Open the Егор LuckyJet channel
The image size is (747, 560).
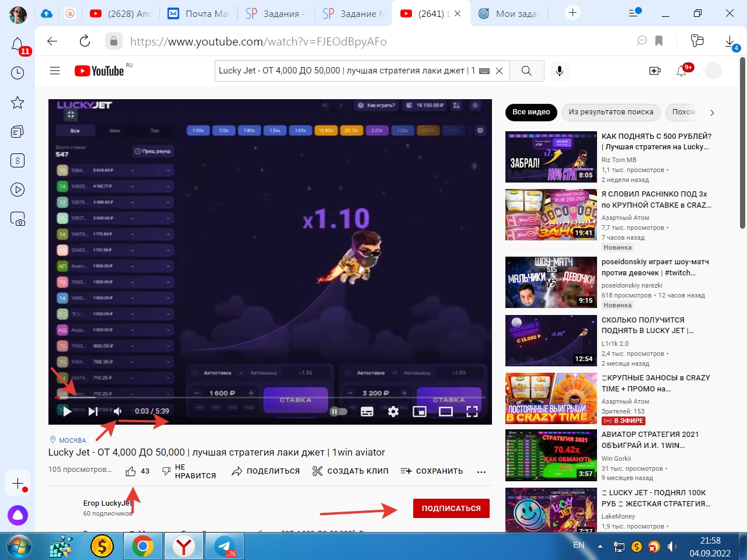tap(107, 503)
